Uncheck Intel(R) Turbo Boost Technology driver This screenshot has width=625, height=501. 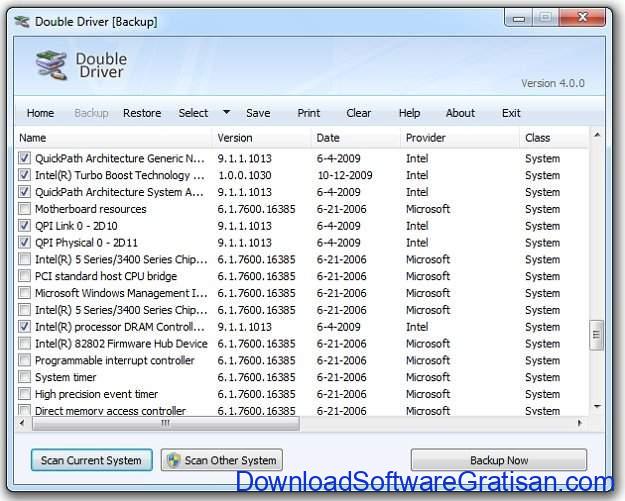click(24, 175)
